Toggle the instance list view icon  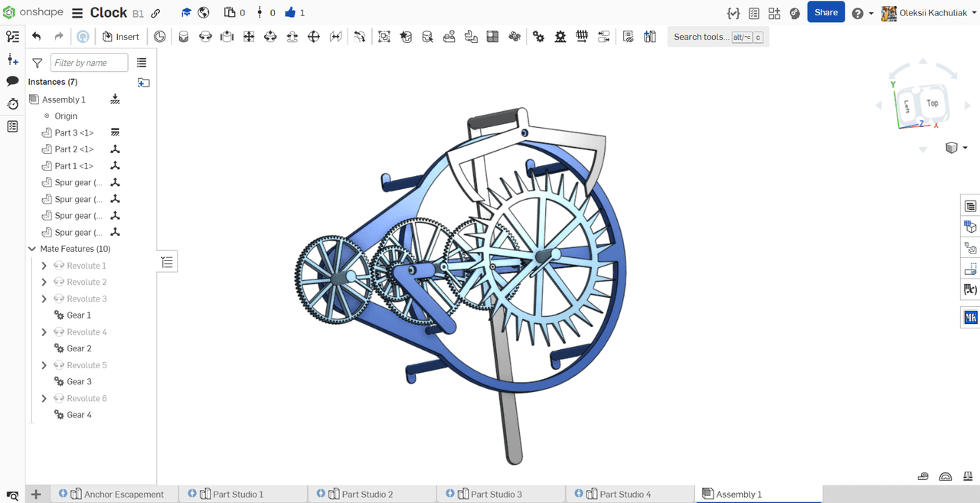tap(142, 63)
